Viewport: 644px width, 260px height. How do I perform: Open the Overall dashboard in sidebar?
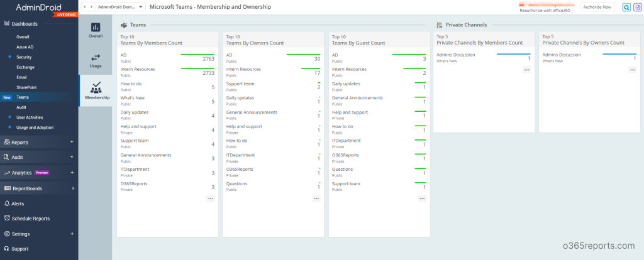tap(23, 37)
